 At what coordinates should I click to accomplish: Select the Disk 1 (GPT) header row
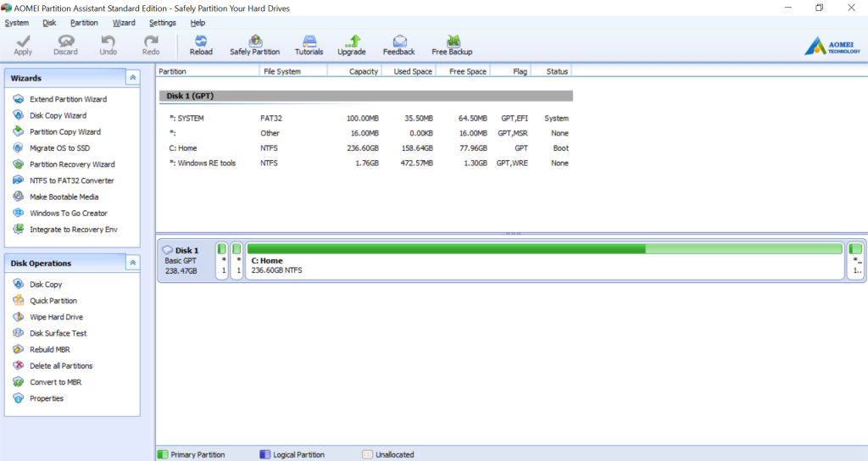pos(366,96)
